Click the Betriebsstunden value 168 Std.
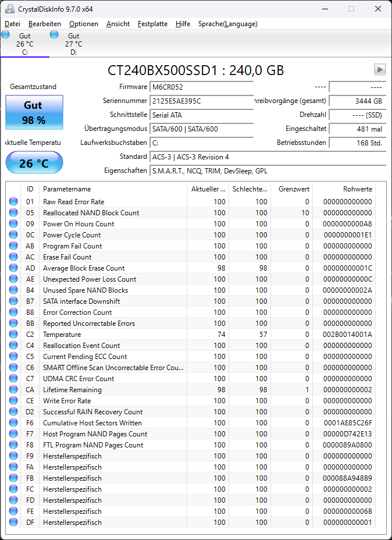Screen dimensions: 392x540 tap(358, 143)
